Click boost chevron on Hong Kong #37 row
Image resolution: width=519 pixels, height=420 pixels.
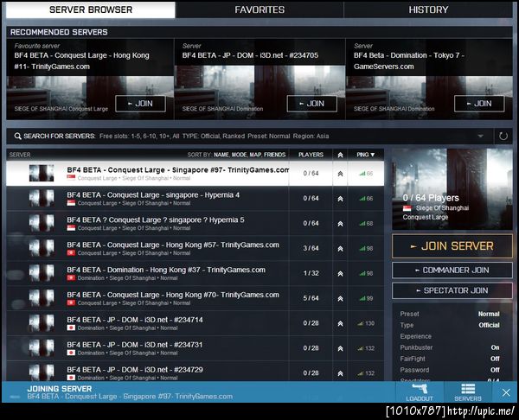click(340, 274)
